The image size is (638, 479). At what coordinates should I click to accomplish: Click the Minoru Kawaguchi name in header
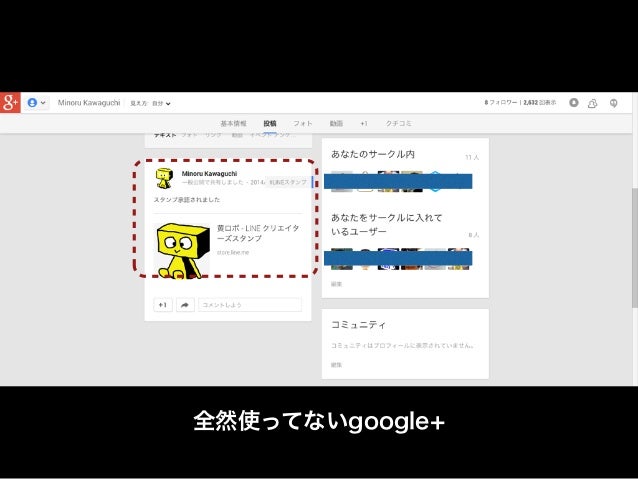pos(89,103)
